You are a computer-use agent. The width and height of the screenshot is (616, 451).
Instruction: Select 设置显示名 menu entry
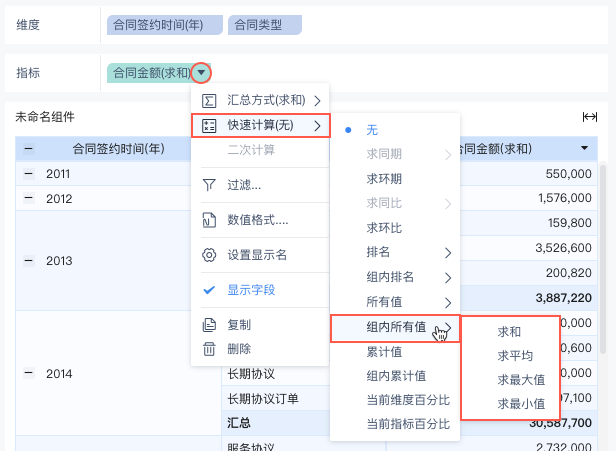tap(260, 255)
